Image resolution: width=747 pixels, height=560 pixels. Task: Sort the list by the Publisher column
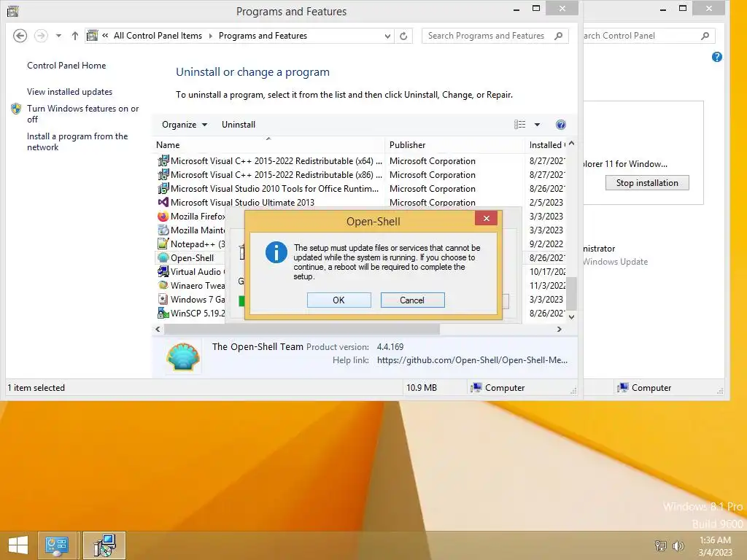pyautogui.click(x=454, y=145)
